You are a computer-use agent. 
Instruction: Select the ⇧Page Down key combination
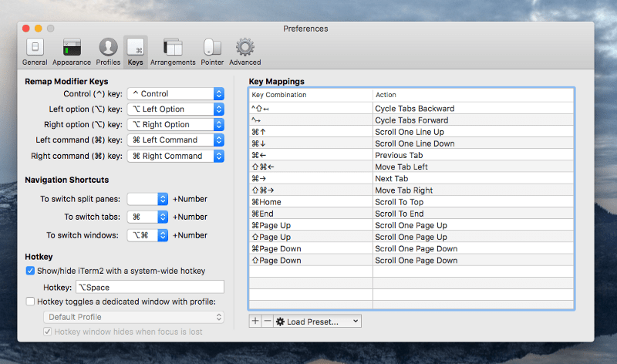[x=276, y=260]
